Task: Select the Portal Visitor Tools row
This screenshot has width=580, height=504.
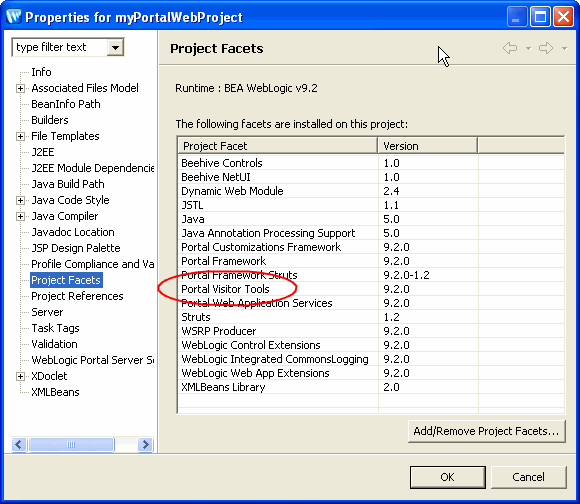Action: [x=371, y=290]
